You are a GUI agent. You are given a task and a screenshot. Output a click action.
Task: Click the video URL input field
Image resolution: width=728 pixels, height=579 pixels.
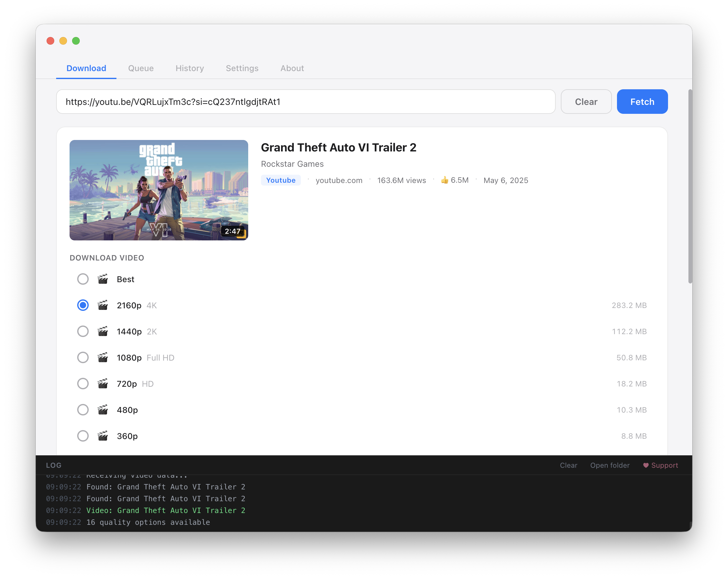[x=306, y=102]
